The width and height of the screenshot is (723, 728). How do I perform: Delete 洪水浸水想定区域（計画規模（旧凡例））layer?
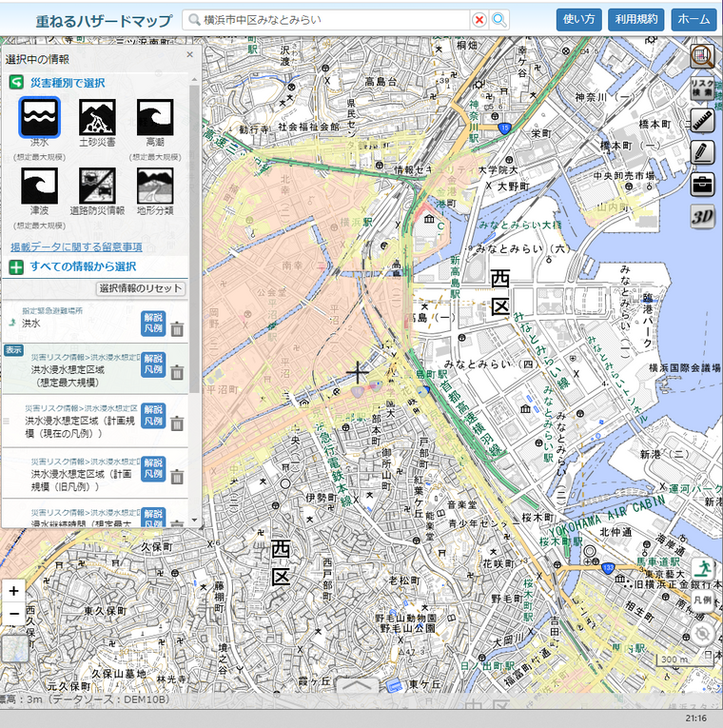177,477
